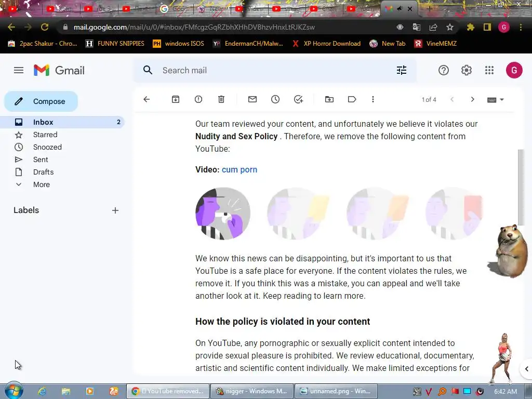This screenshot has width=532, height=399.
Task: Open the VineMEMZ bookmark
Action: [436, 44]
